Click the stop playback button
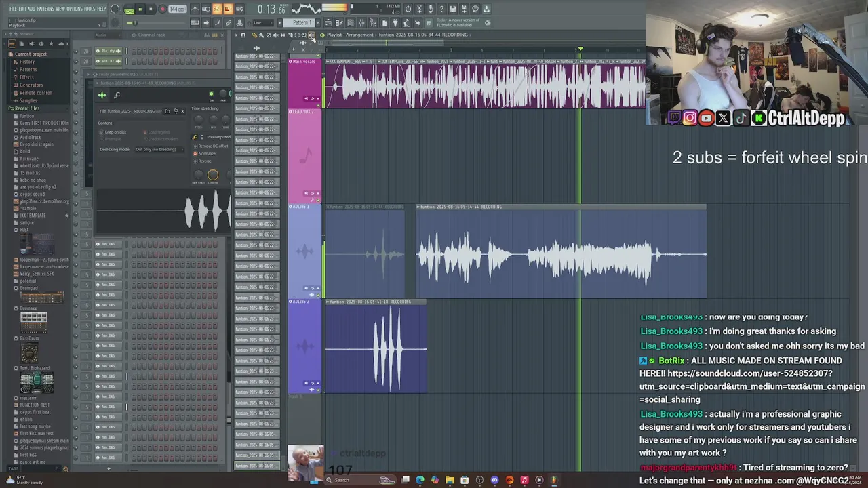 pos(151,9)
